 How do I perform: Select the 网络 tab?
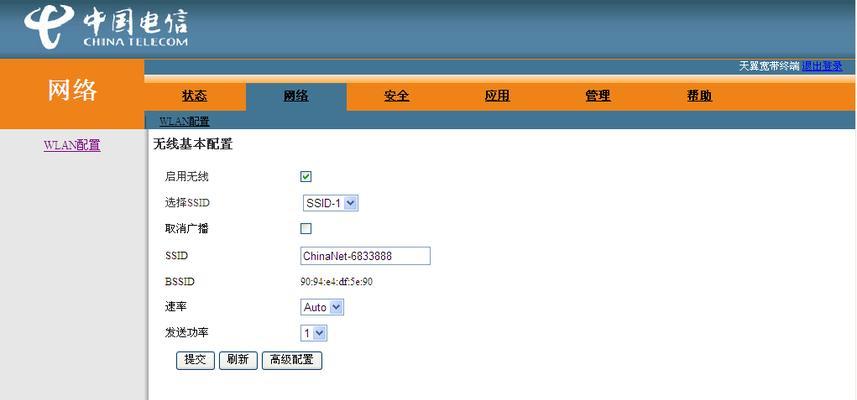pyautogui.click(x=296, y=96)
